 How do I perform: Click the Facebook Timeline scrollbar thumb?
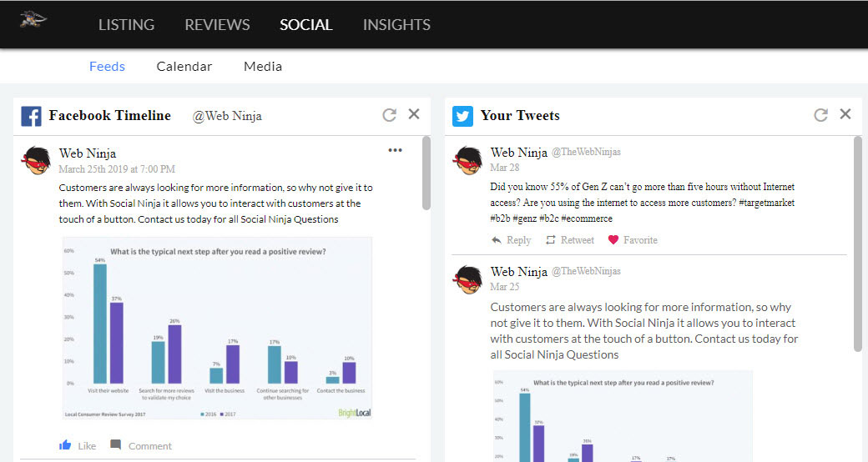pos(426,173)
